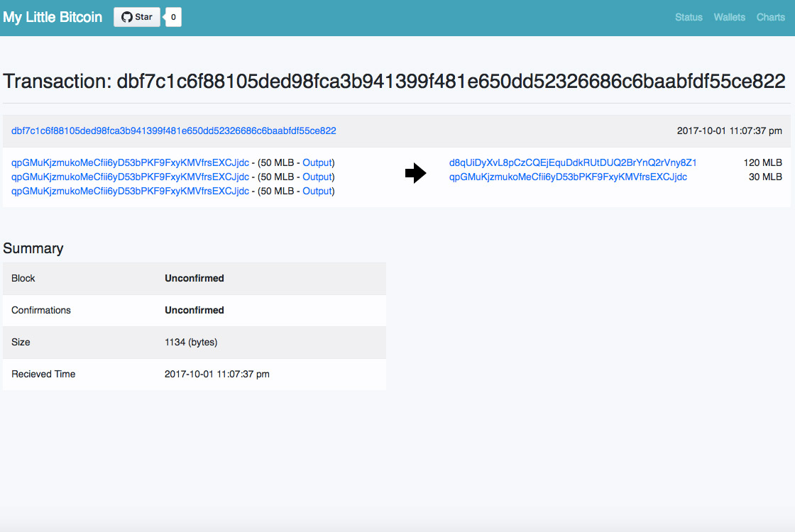Click the Recieved Time value in summary table
Screen dimensions: 795x532
click(x=217, y=374)
